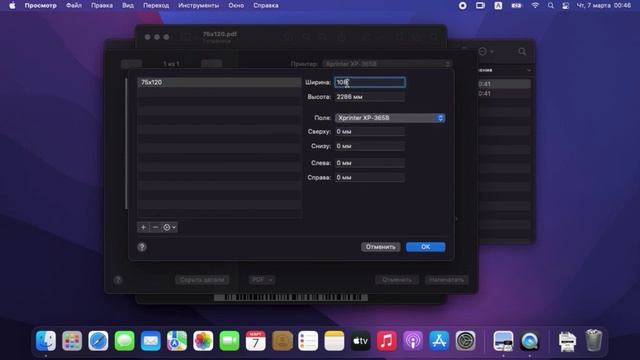Image resolution: width=640 pixels, height=360 pixels.
Task: Open QuickTime Player from the Dock
Action: (x=529, y=341)
